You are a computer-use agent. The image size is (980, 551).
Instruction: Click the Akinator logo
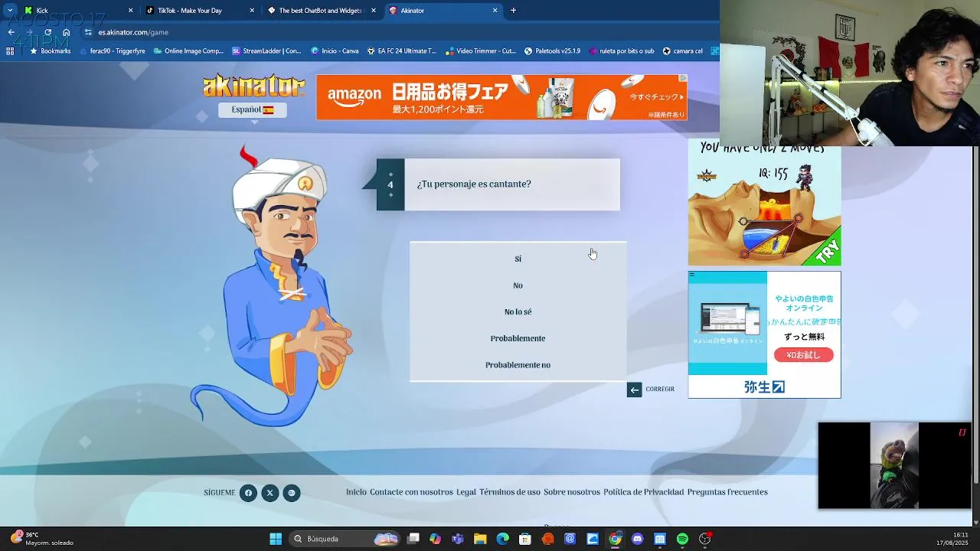(253, 86)
